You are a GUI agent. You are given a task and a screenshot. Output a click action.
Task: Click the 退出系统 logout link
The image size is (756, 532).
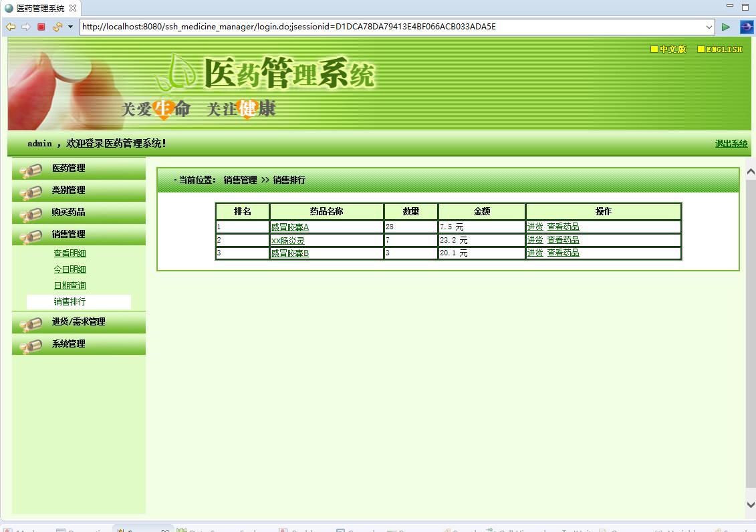[x=731, y=144]
